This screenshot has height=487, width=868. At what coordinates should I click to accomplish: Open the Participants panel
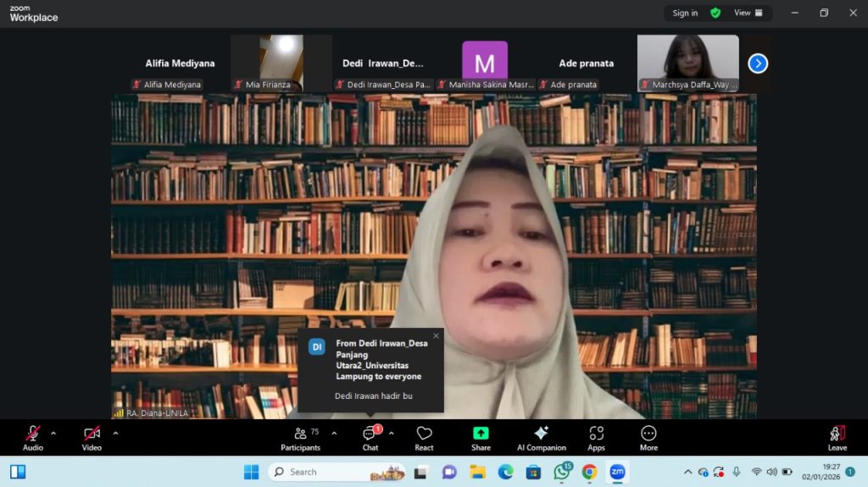pyautogui.click(x=300, y=438)
